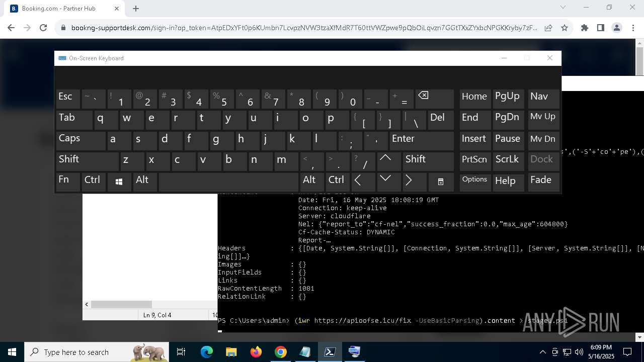The height and width of the screenshot is (362, 644).
Task: Click the Backspace key on On-Screen Keyboard
Action: 435,99
